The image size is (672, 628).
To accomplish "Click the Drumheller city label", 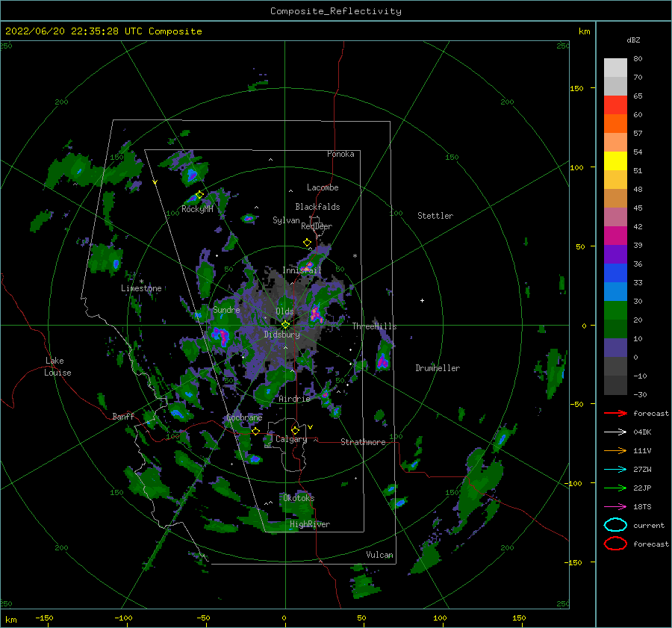I will click(x=438, y=368).
